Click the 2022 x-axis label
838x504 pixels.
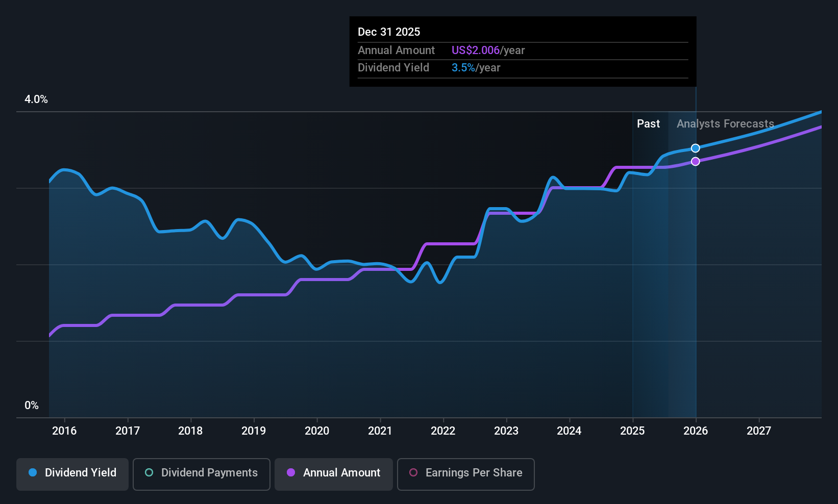click(x=443, y=431)
